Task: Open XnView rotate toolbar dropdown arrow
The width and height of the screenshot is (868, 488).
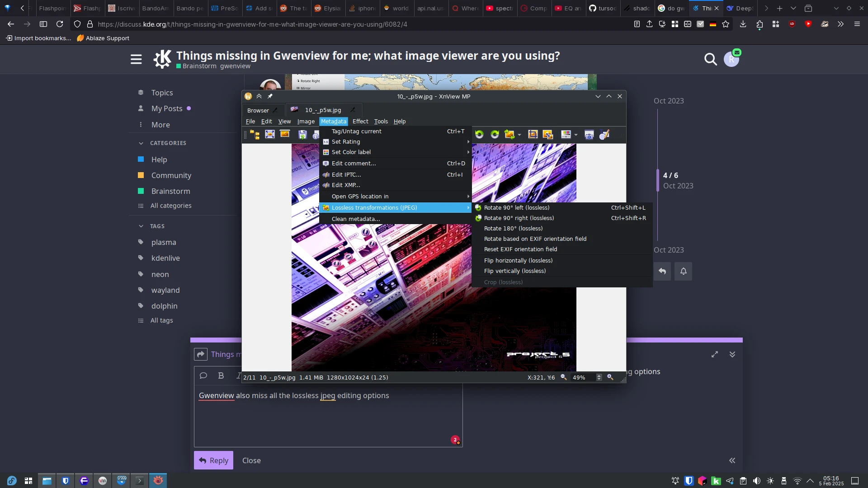Action: [519, 135]
